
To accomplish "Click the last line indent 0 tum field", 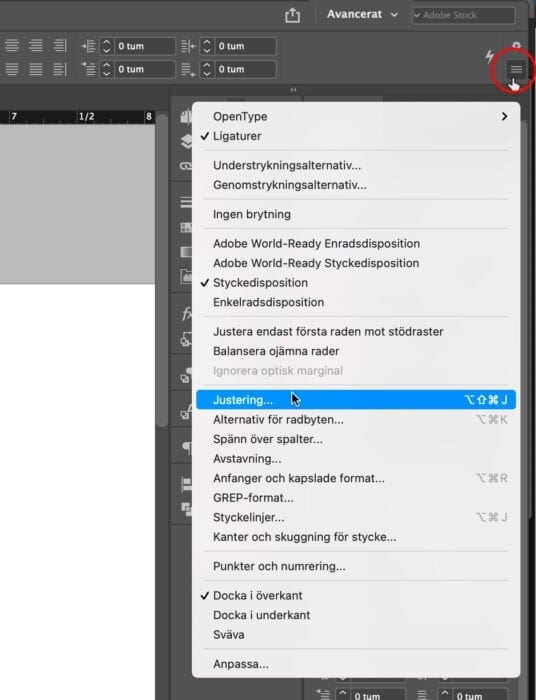I will point(245,69).
